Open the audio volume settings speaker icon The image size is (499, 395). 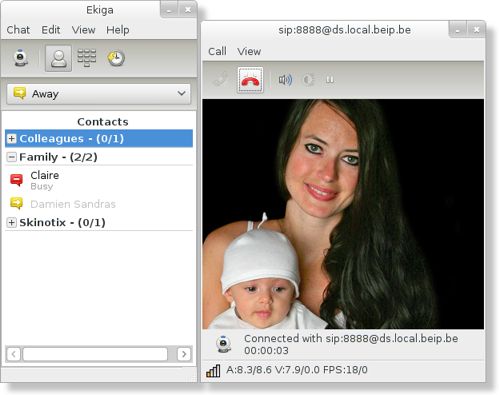pyautogui.click(x=285, y=80)
